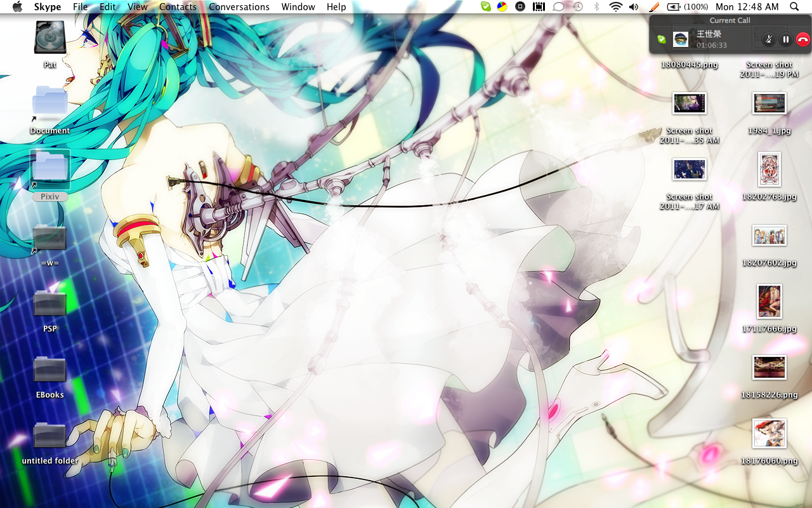Open the Conversations menu
The image size is (812, 508).
tap(239, 7)
